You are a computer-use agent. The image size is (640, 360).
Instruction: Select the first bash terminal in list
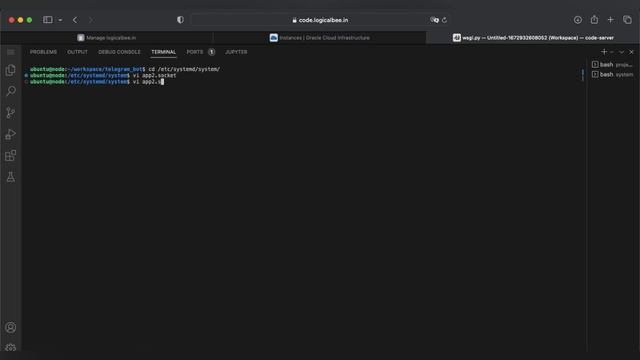click(x=612, y=64)
